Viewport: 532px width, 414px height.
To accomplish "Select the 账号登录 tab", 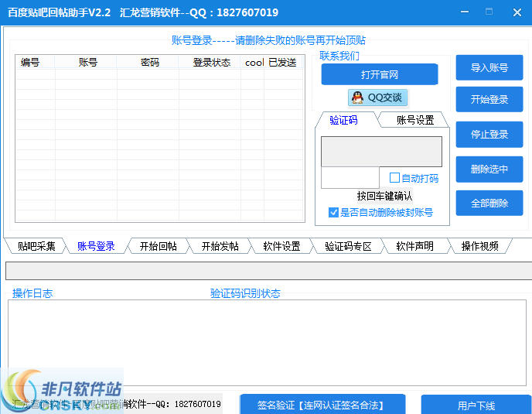I will click(96, 246).
